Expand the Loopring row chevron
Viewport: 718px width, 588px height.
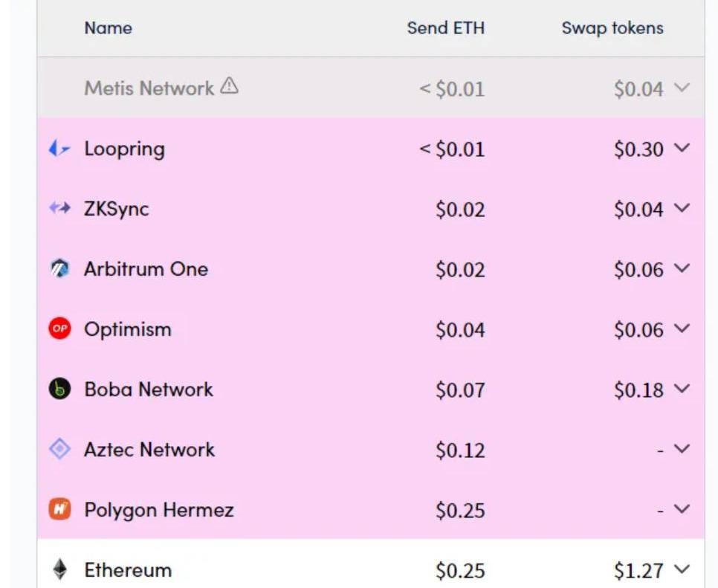(682, 149)
